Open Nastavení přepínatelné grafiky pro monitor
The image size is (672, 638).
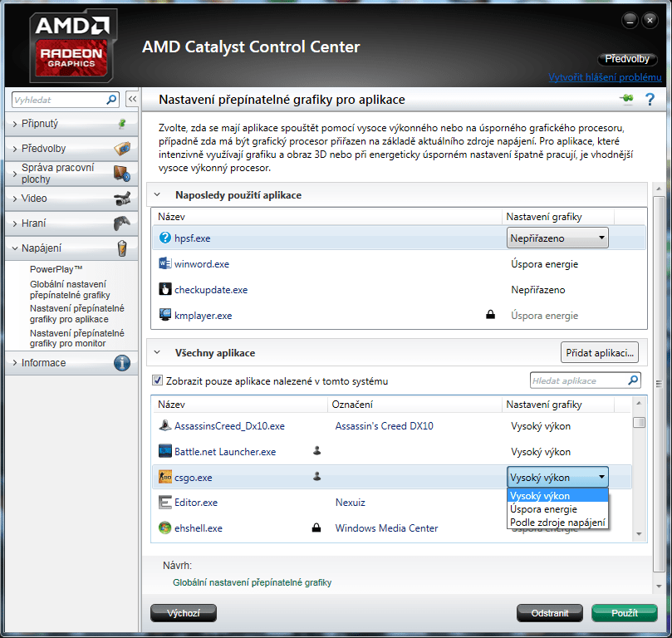[x=77, y=338]
